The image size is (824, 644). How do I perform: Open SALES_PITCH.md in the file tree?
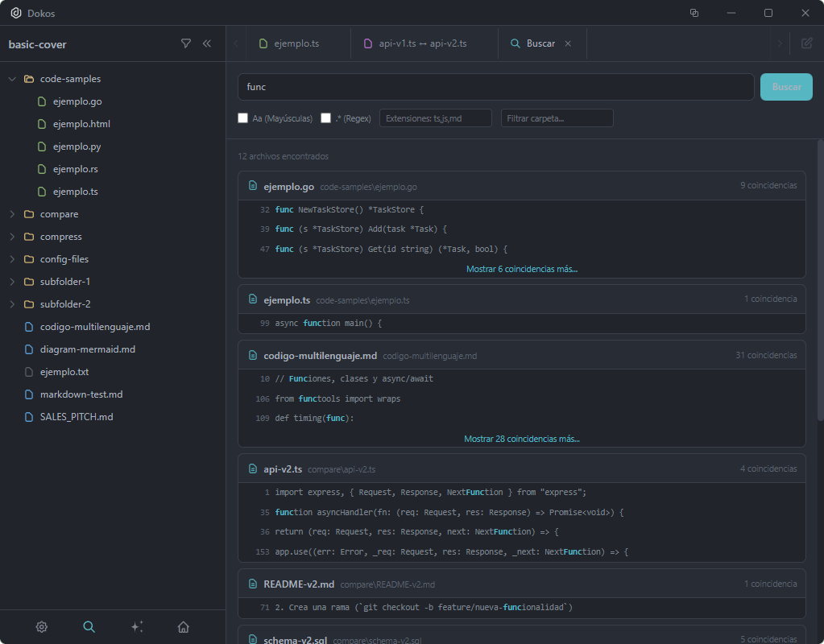click(x=77, y=417)
